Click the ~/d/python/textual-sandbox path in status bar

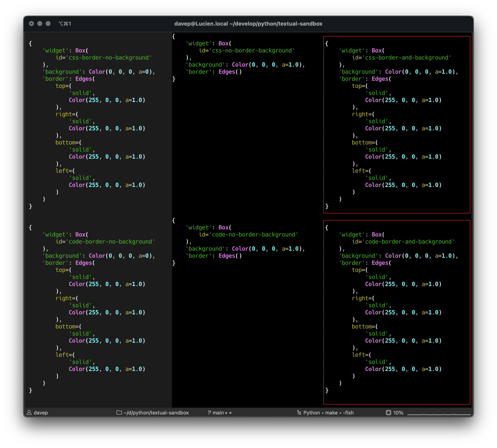156,413
